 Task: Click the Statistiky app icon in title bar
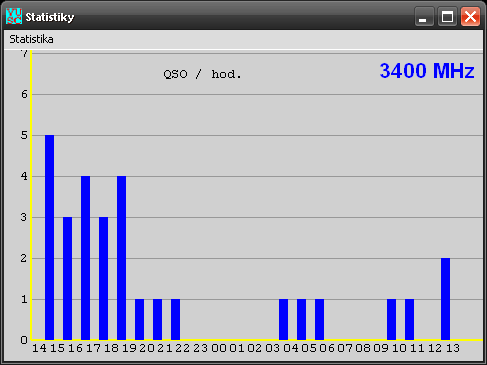(14, 16)
